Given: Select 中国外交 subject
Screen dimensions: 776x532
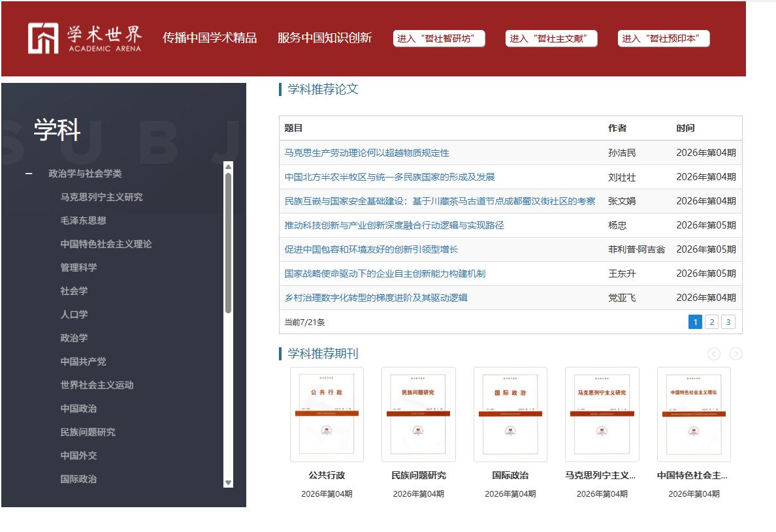Looking at the screenshot, I should coord(78,456).
